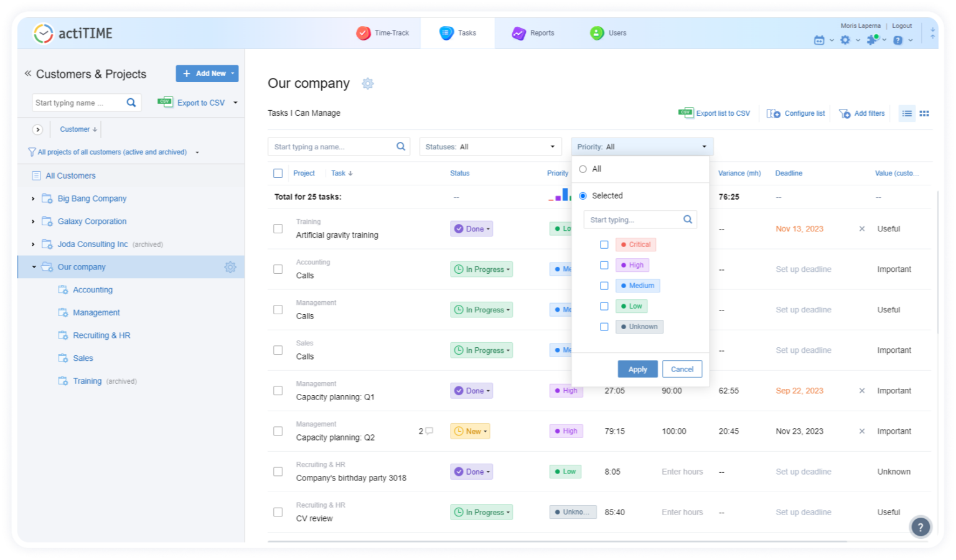Click the Add filters funnel icon

[845, 113]
